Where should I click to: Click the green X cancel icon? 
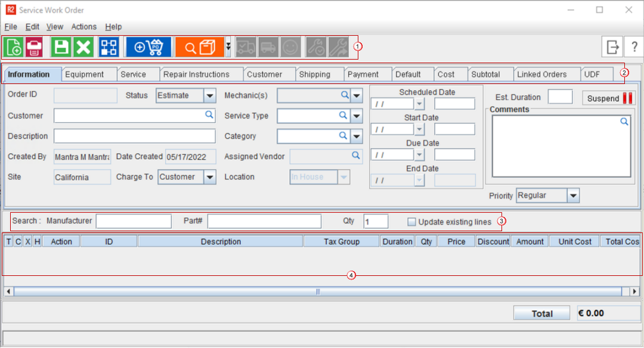pos(83,47)
